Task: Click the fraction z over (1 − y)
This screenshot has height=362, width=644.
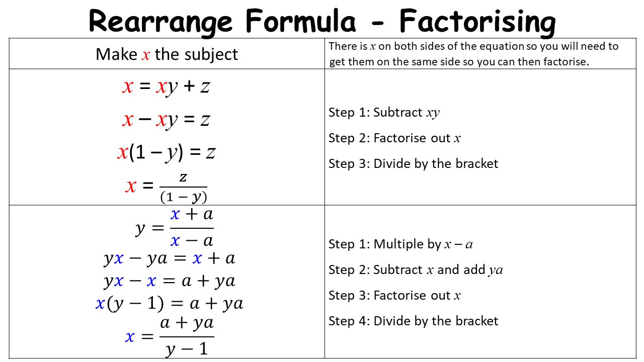Action: [x=183, y=187]
